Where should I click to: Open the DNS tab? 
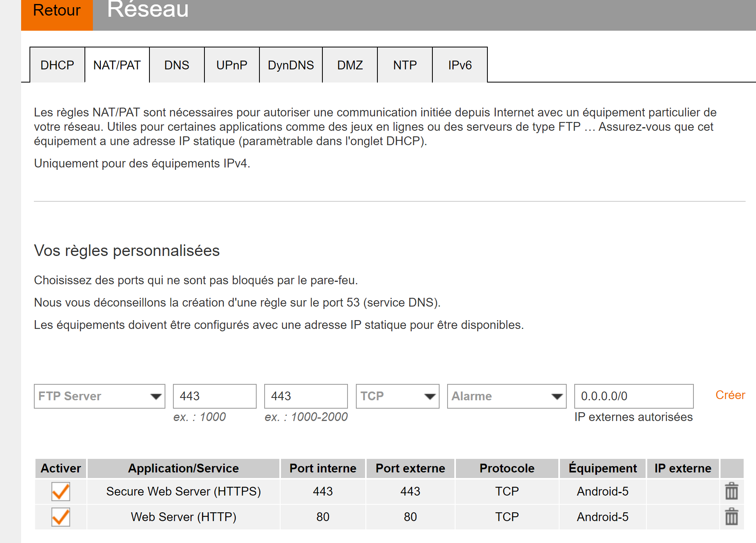[177, 65]
